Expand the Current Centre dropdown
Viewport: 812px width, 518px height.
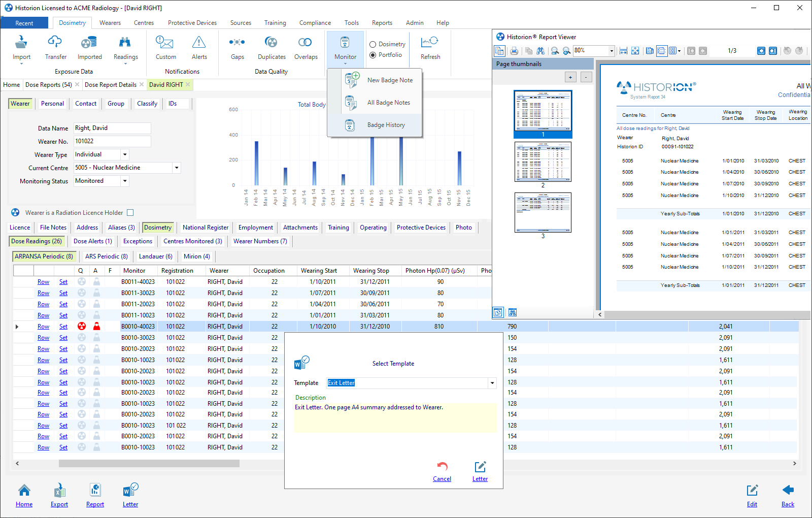177,168
